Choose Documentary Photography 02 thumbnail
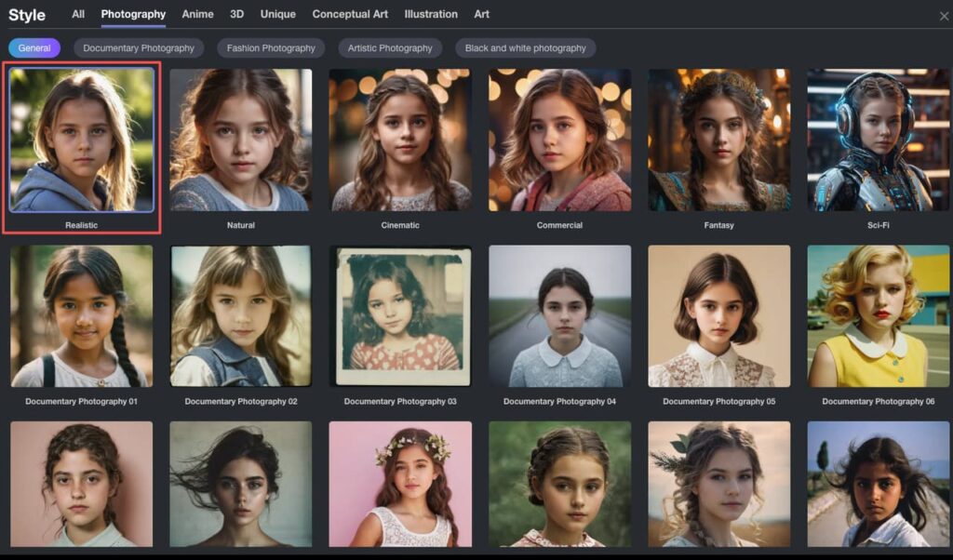Screen dimensions: 953x560 241,316
